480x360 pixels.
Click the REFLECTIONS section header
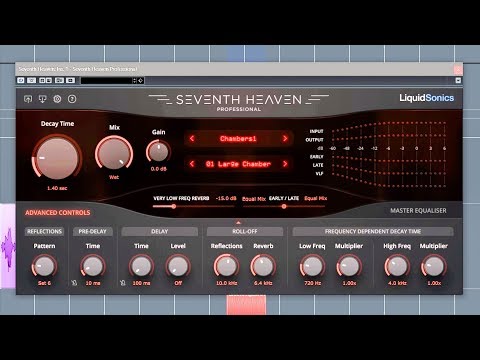tap(44, 231)
